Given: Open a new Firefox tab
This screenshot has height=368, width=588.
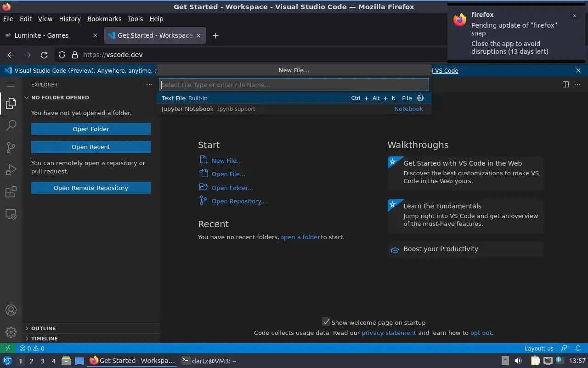Looking at the screenshot, I should (x=215, y=35).
